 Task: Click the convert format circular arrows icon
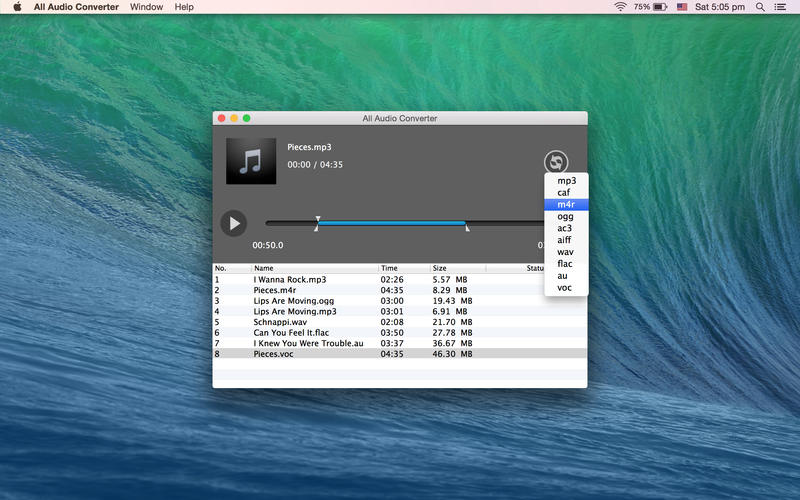pyautogui.click(x=556, y=162)
